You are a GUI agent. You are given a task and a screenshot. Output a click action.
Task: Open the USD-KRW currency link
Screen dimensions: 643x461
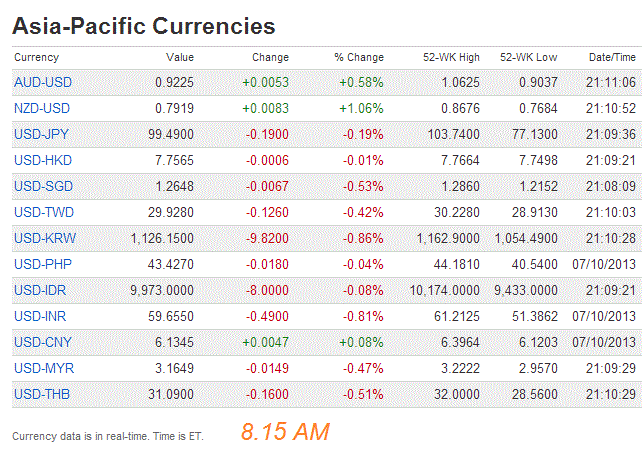click(44, 238)
